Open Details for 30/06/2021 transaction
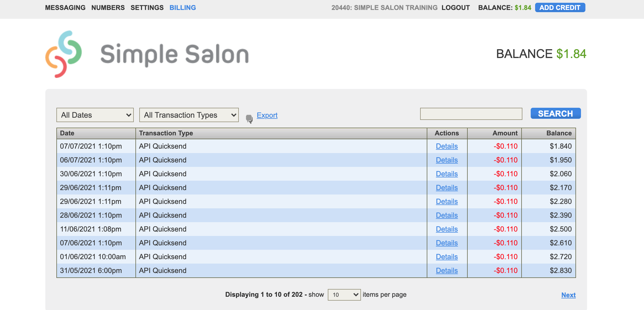The height and width of the screenshot is (310, 644). [447, 174]
